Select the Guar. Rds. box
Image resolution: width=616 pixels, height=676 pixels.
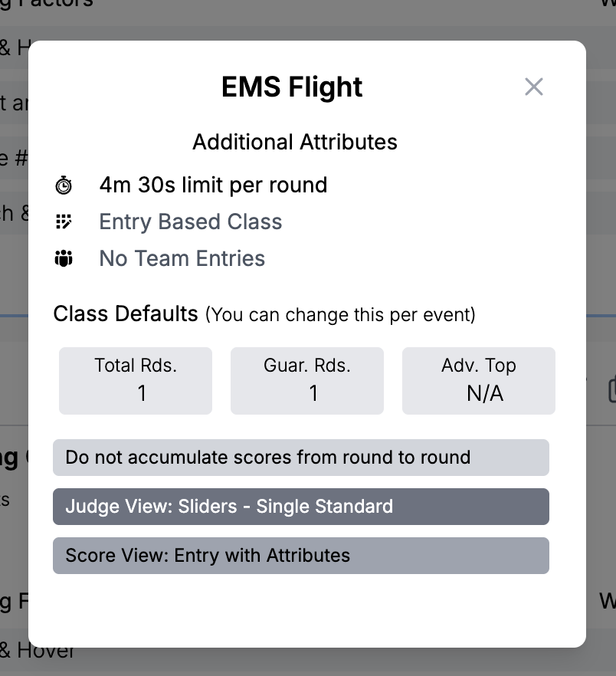(307, 381)
